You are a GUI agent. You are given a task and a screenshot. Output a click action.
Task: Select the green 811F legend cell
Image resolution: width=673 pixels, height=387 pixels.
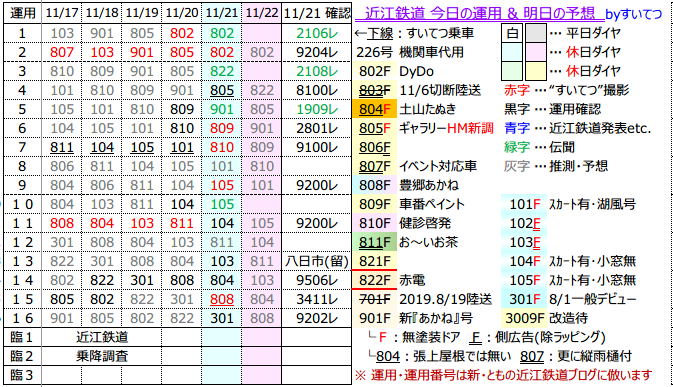click(374, 242)
